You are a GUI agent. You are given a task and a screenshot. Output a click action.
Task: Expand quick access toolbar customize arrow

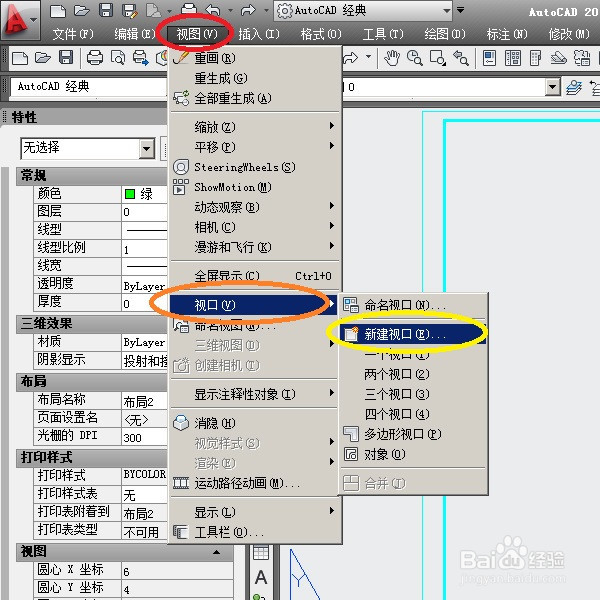tap(461, 10)
